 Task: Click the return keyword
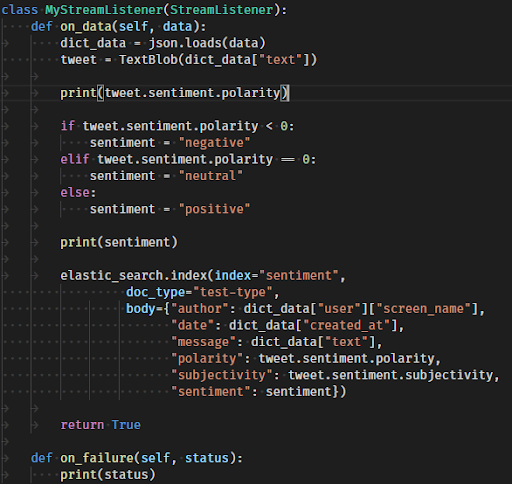(82, 425)
